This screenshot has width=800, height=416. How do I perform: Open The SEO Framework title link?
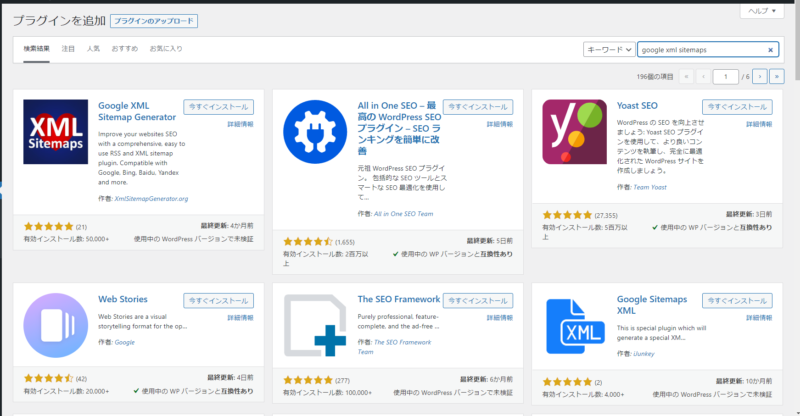click(398, 299)
